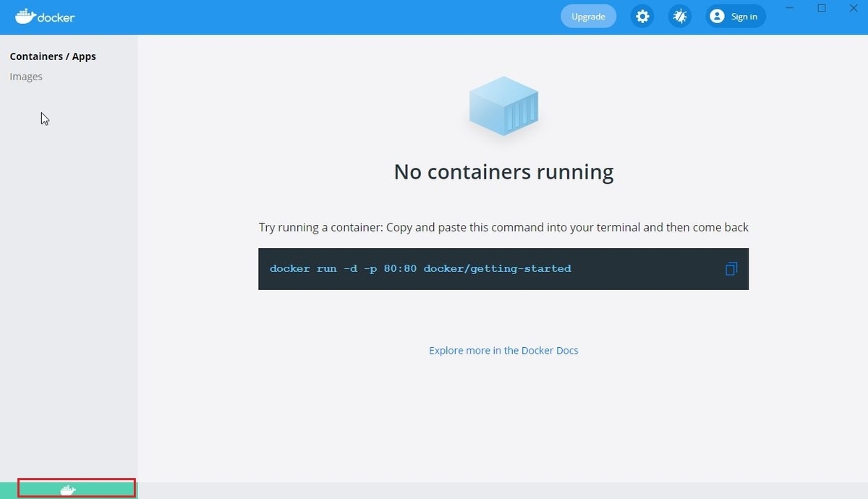Click Docker whale status icon in footer
Viewport: 868px width, 499px height.
[68, 490]
